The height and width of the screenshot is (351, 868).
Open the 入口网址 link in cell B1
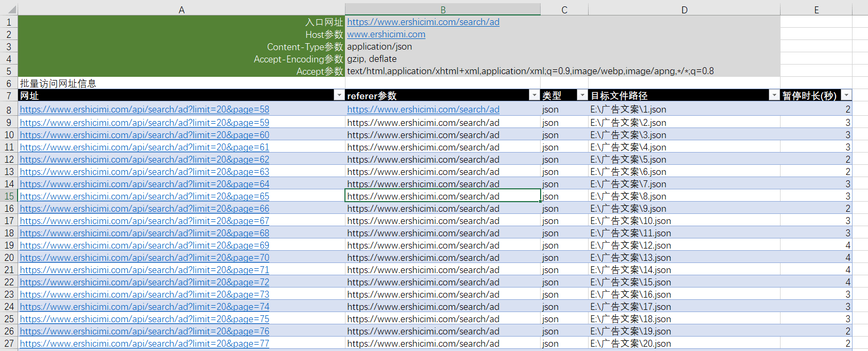click(423, 22)
